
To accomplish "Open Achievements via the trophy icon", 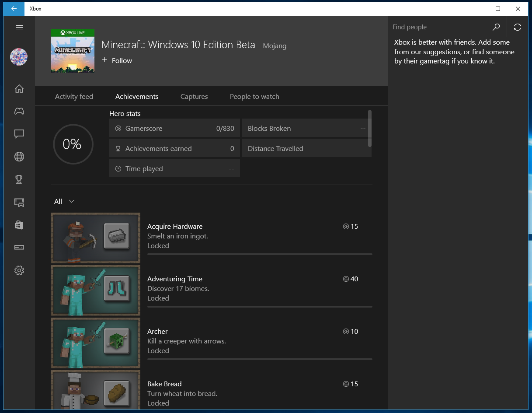I will pos(19,179).
